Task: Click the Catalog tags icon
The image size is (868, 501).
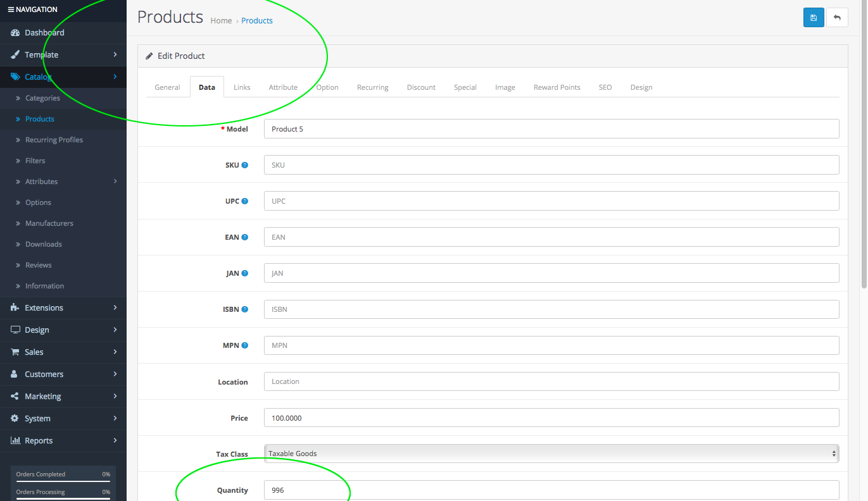Action: coord(15,77)
